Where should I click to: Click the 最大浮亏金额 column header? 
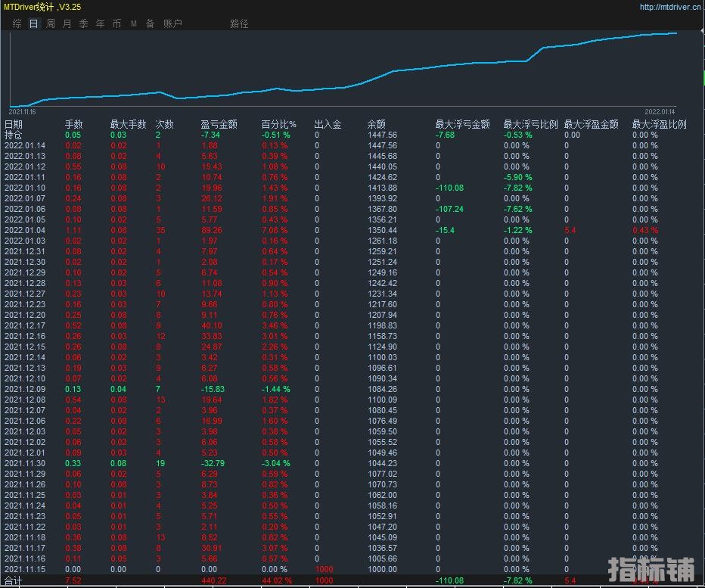(463, 124)
